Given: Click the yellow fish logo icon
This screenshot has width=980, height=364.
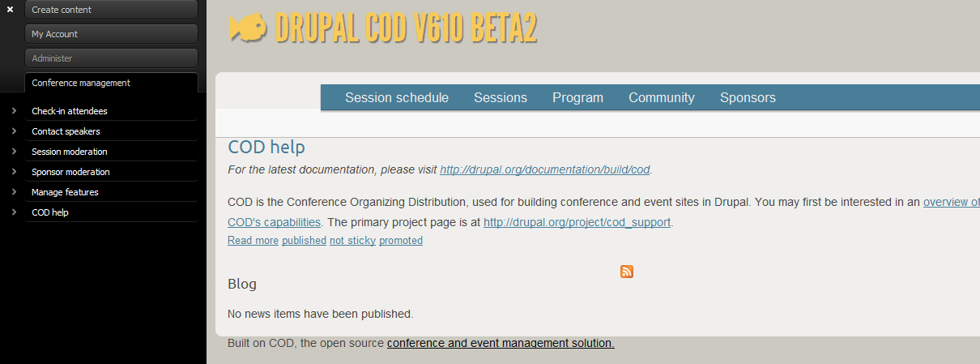Looking at the screenshot, I should pos(248,28).
